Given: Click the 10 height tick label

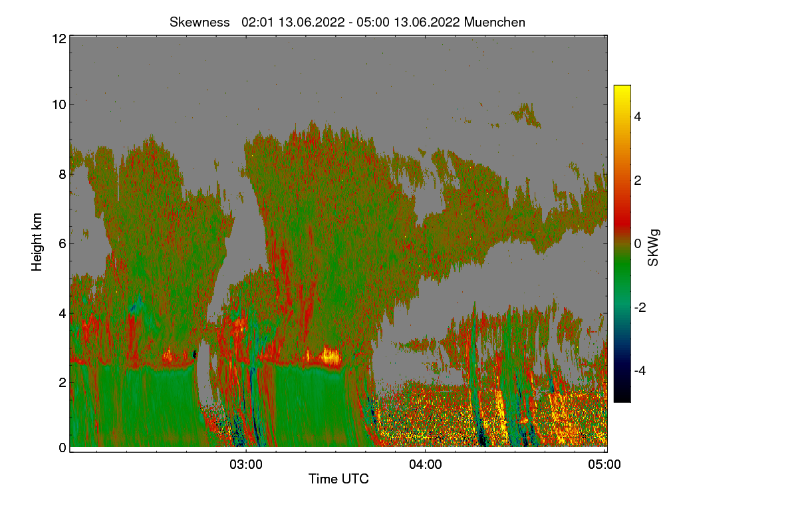Looking at the screenshot, I should pos(59,104).
